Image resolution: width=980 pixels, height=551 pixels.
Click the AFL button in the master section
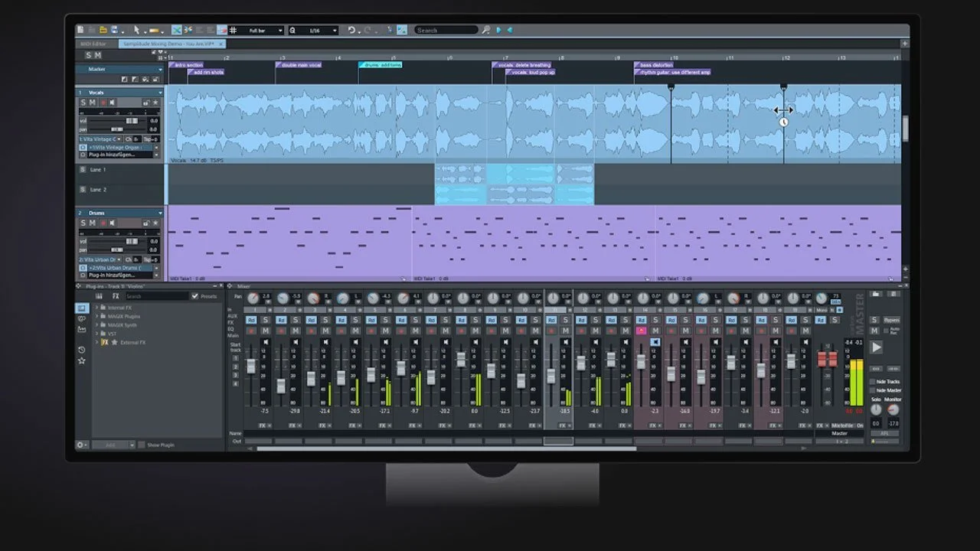tap(884, 433)
